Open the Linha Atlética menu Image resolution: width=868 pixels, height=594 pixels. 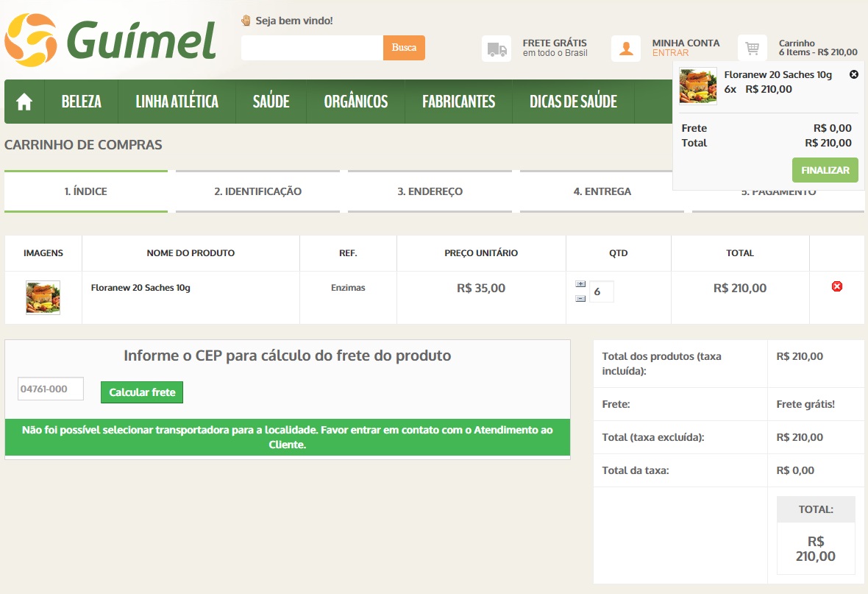(x=177, y=102)
